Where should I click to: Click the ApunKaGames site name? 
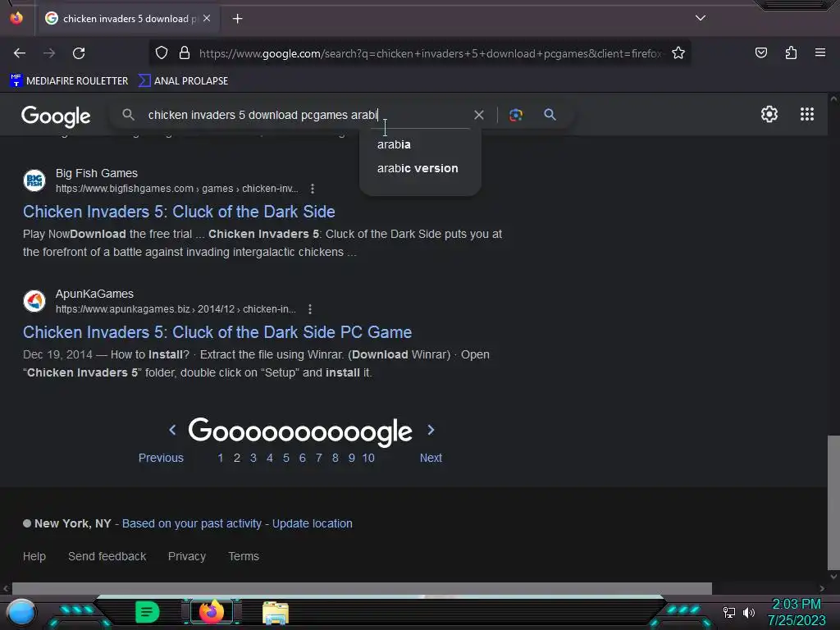[x=94, y=294]
